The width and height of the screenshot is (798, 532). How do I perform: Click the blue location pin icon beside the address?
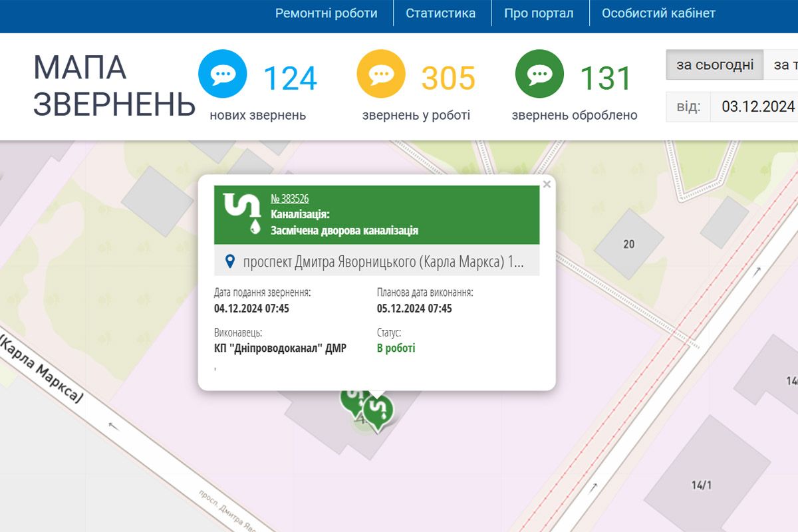tap(229, 262)
